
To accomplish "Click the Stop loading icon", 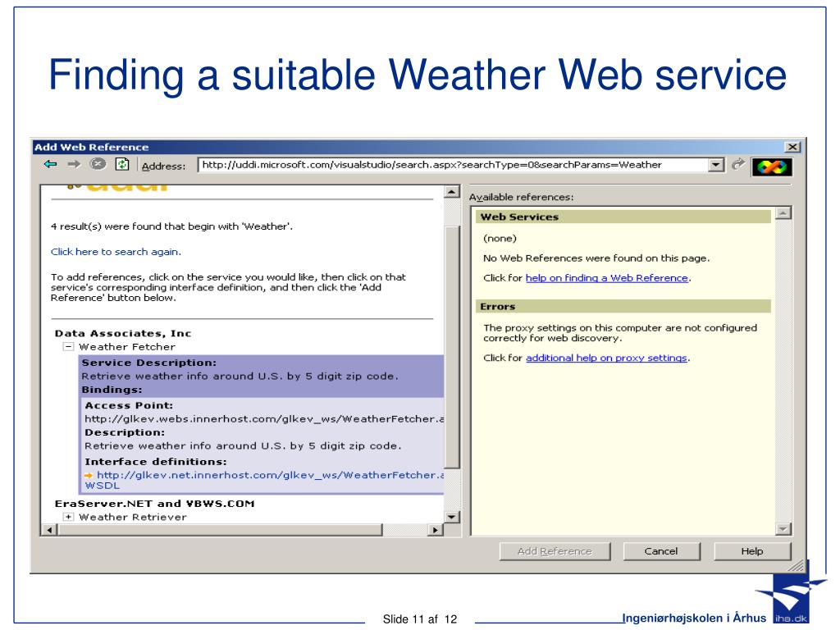I will coord(98,164).
